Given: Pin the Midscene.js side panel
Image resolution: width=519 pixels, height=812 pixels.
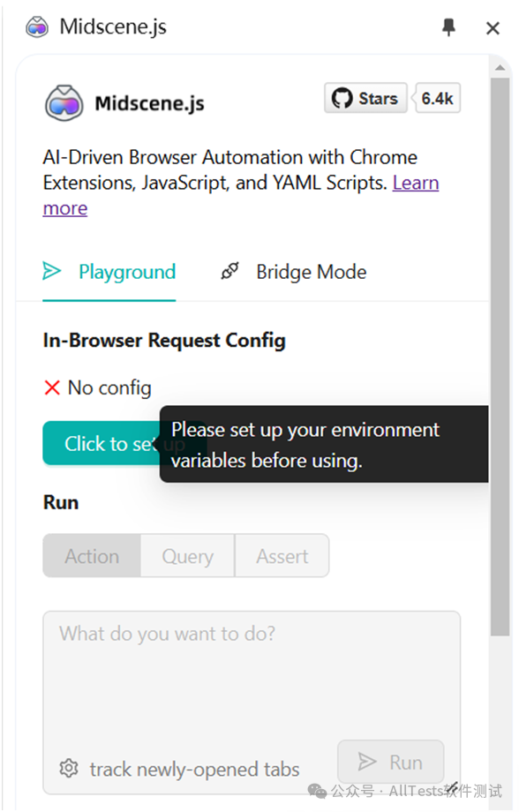Looking at the screenshot, I should [448, 27].
